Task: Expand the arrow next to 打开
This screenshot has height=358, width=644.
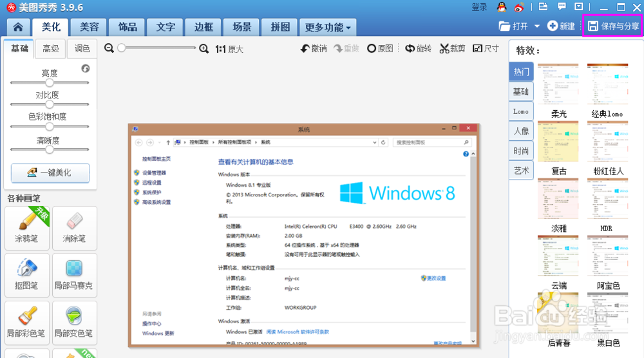Action: [x=537, y=26]
